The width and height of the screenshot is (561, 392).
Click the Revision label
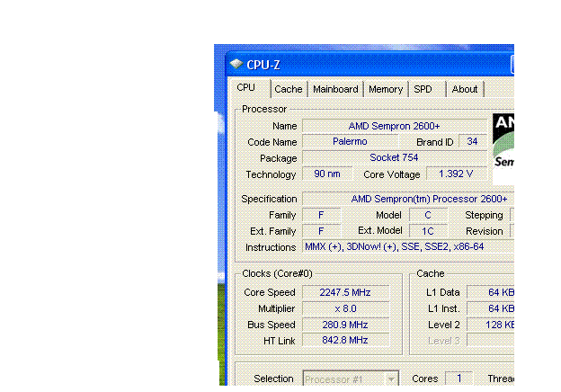[484, 231]
